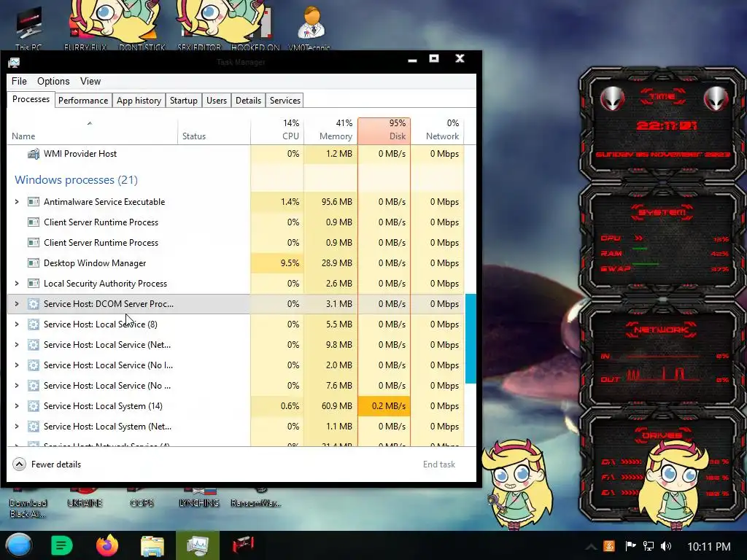Switch to the Performance tab
Viewport: 747px width, 560px height.
[83, 101]
